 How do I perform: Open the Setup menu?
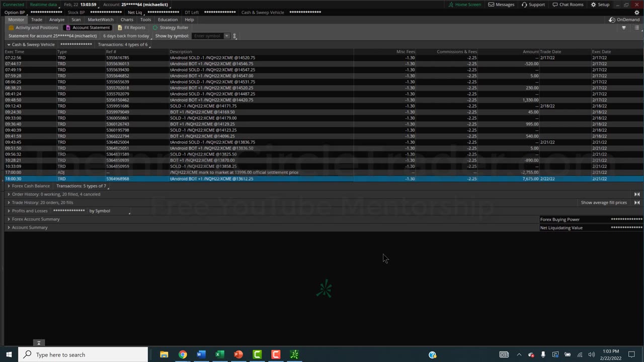click(x=600, y=5)
